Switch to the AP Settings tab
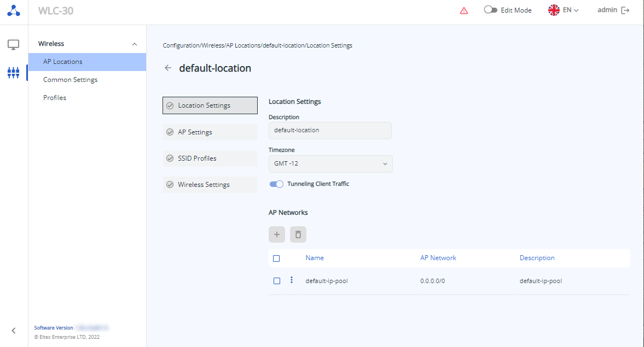The height and width of the screenshot is (347, 644). (x=210, y=132)
